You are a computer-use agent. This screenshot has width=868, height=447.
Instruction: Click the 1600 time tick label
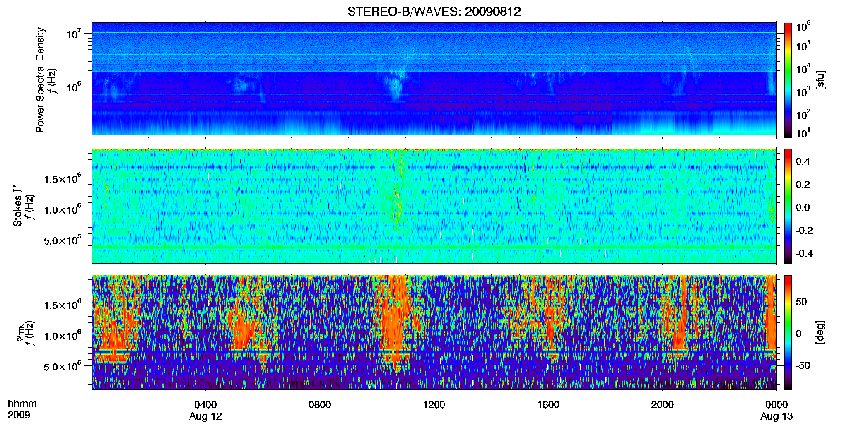[548, 404]
